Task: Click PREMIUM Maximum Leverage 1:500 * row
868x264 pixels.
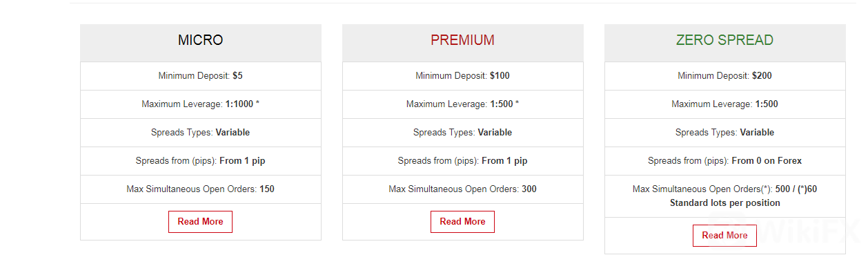Action: (x=463, y=104)
